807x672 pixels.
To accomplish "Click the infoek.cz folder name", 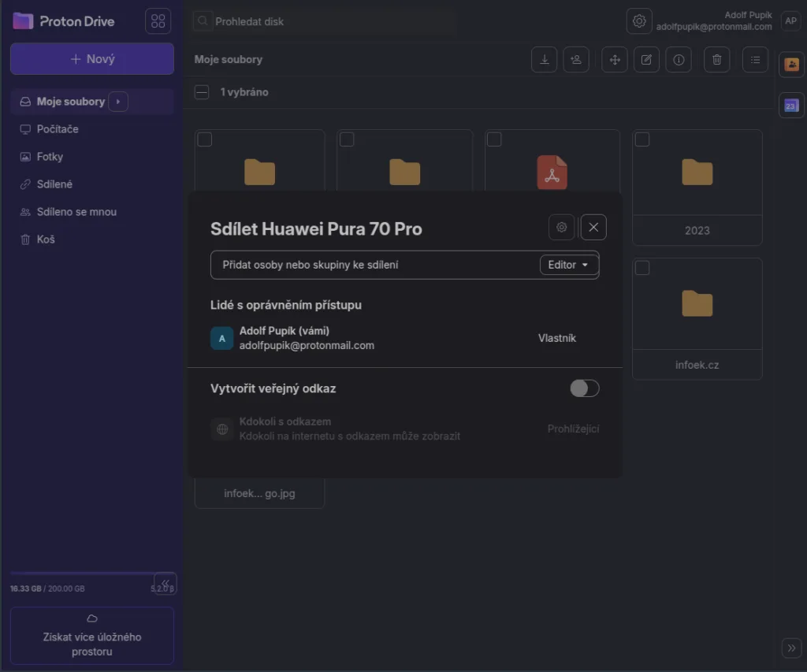I will coord(697,365).
